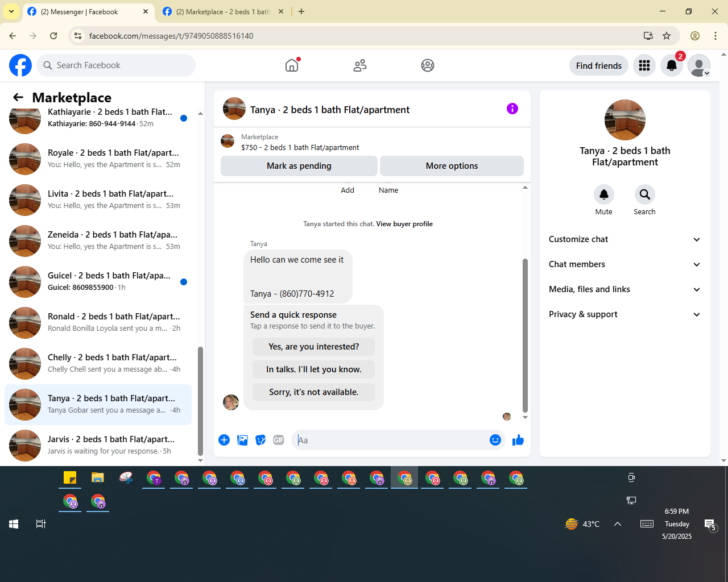The width and height of the screenshot is (728, 582).
Task: Reload the page with browser refresh
Action: point(53,36)
